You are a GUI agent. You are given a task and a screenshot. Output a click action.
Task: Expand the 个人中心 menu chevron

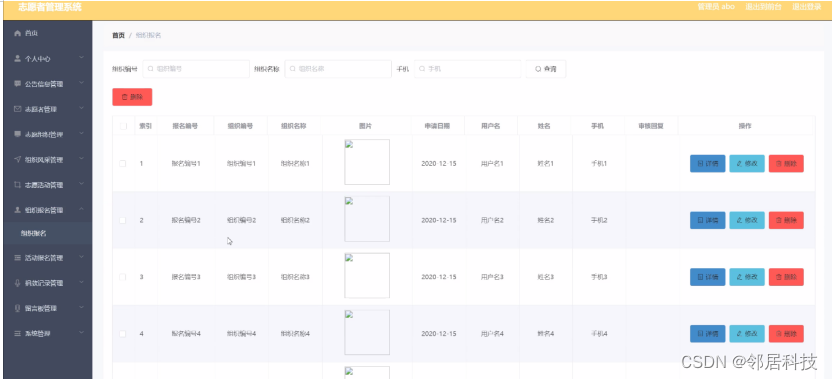(x=82, y=57)
